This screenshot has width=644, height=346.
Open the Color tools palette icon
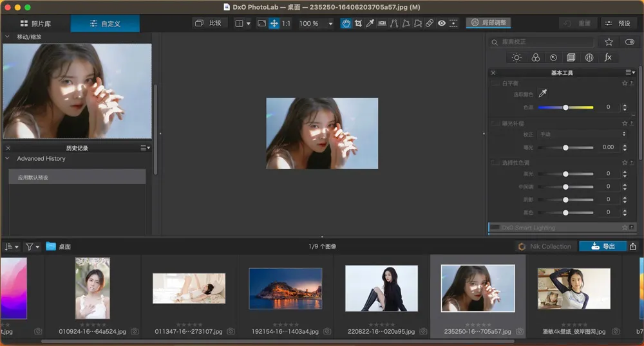[x=535, y=57]
